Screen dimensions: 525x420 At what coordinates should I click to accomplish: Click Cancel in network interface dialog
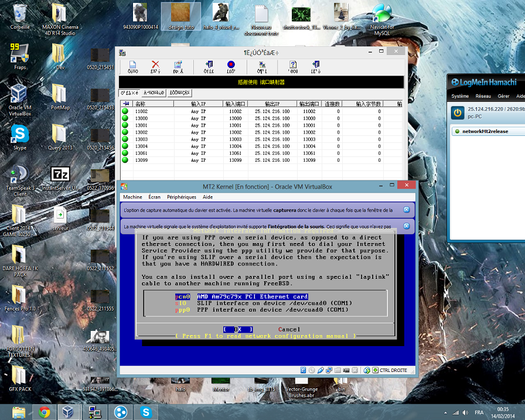pos(289,330)
